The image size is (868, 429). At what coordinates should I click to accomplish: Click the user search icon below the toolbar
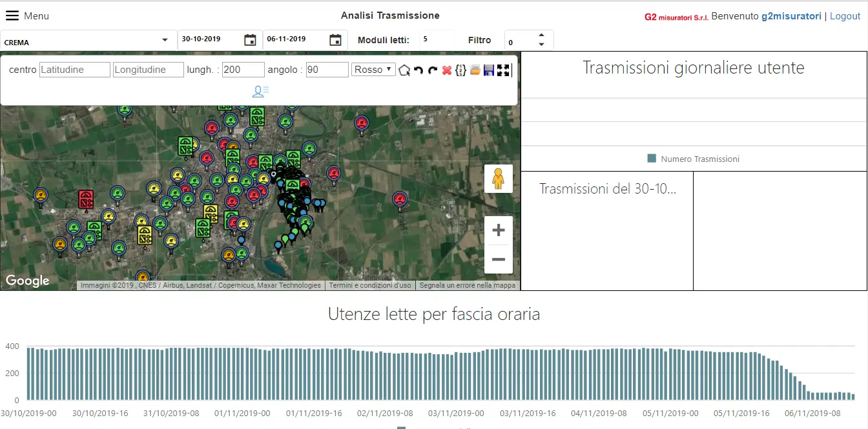[260, 91]
